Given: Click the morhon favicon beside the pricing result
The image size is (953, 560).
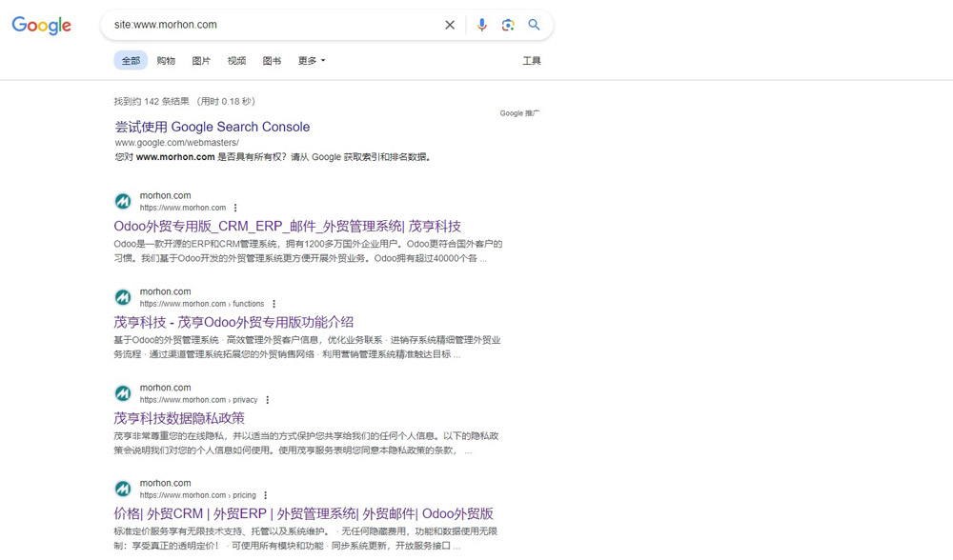Looking at the screenshot, I should pos(123,489).
